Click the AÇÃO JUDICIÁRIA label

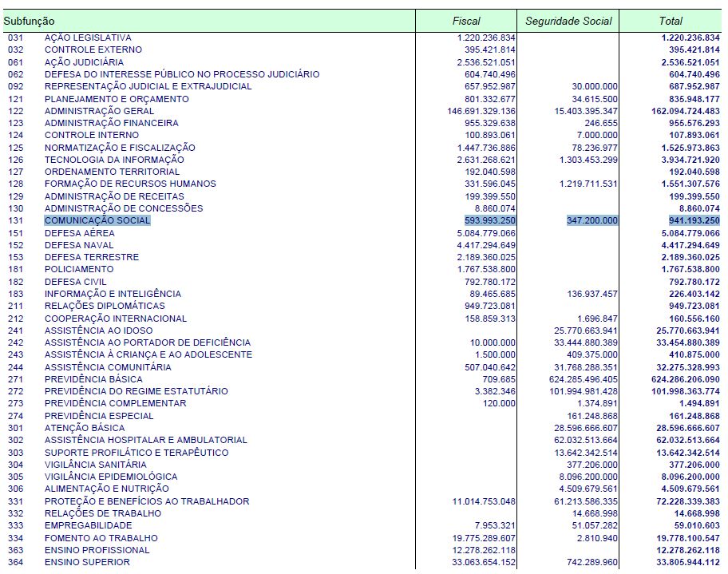tap(84, 62)
